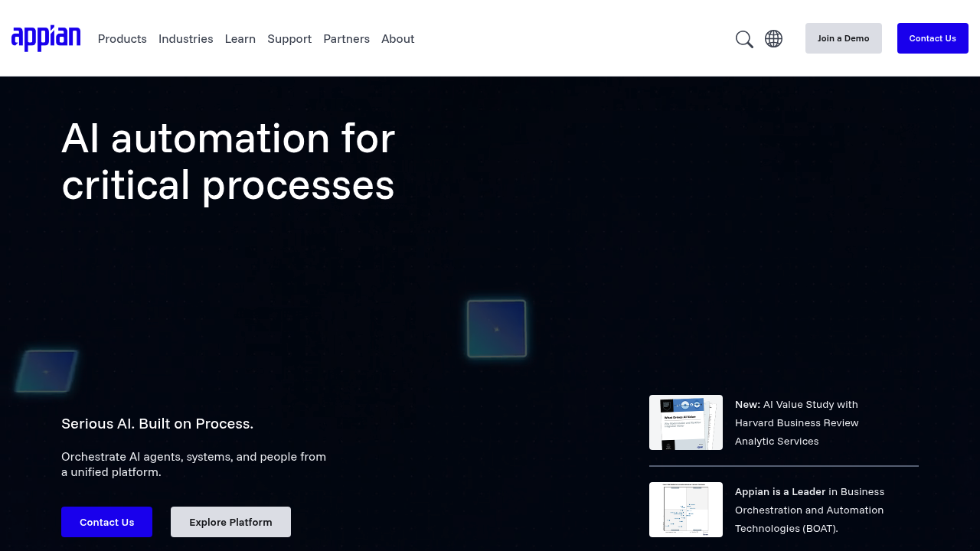Click the Orchestrate AI agents description text
The height and width of the screenshot is (551, 980).
(x=194, y=465)
